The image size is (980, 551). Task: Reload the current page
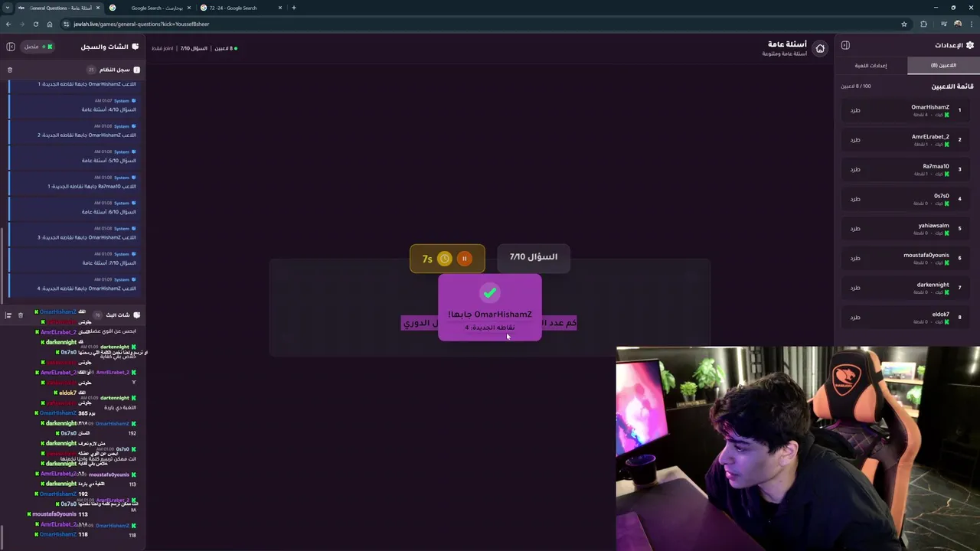point(36,24)
